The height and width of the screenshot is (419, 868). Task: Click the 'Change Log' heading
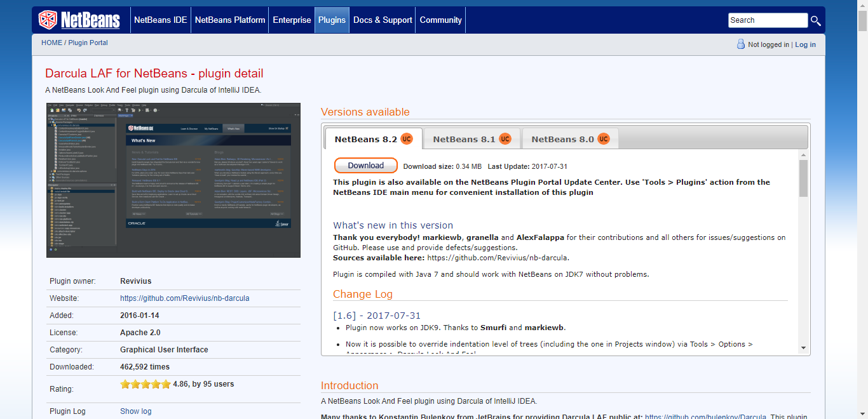click(363, 294)
